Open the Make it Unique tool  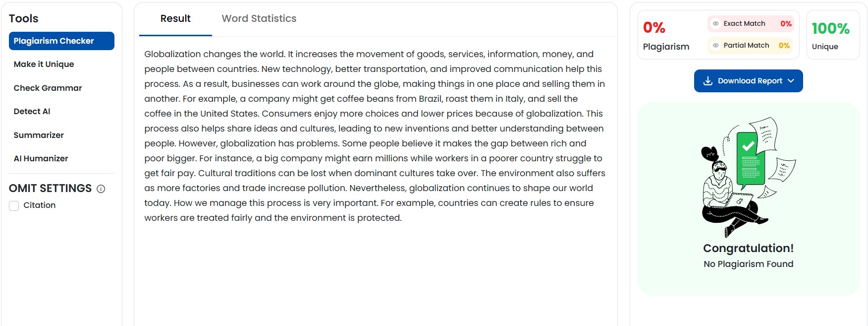pos(44,65)
